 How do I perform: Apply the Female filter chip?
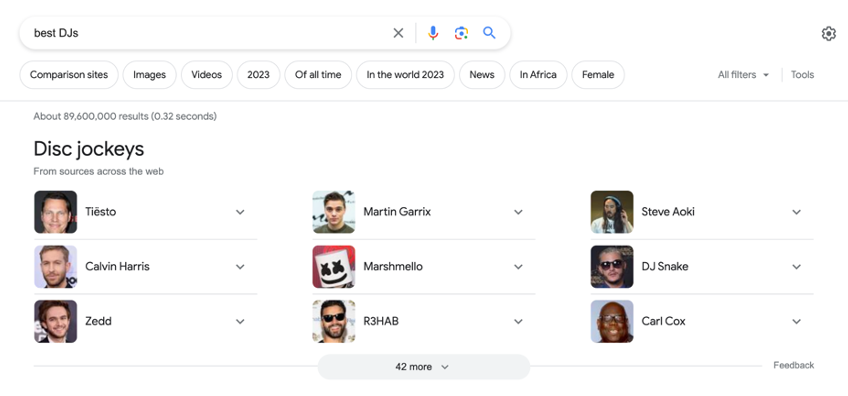(x=598, y=75)
